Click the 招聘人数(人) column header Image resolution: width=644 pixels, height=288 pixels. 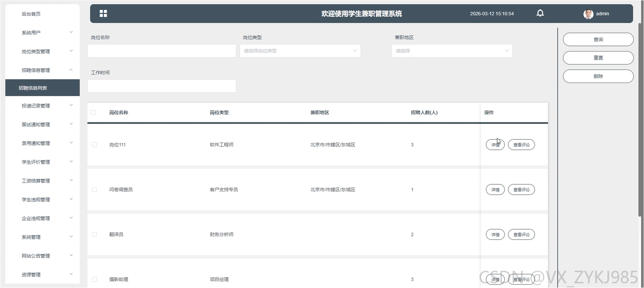(x=424, y=112)
